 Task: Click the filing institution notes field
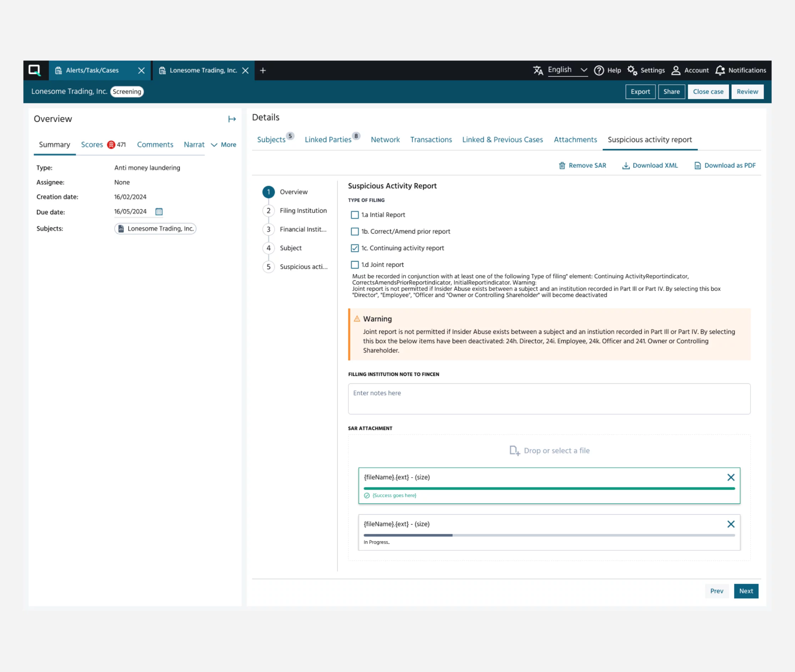[x=548, y=399]
